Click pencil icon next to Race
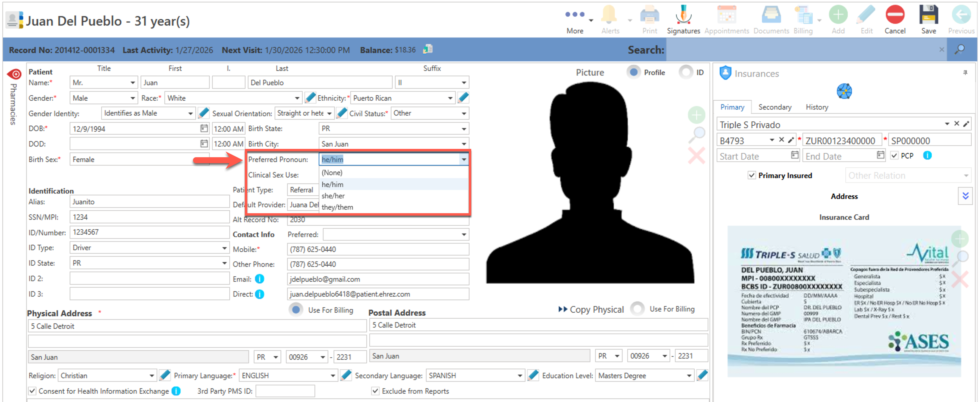This screenshot has height=402, width=980. pos(310,98)
